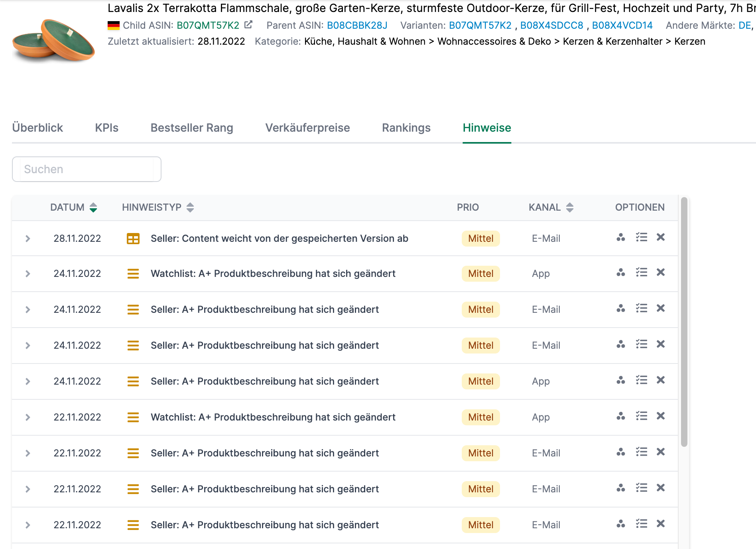The height and width of the screenshot is (549, 756).
Task: Click the Mittel badge in the 22.11.2022 Watchlist row
Action: click(481, 417)
